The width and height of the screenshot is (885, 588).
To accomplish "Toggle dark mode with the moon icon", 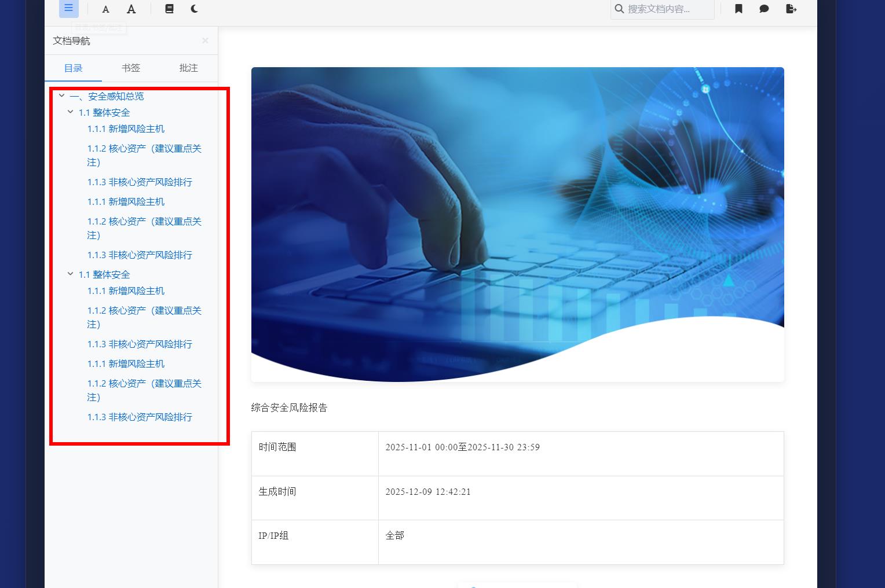I will coord(195,9).
